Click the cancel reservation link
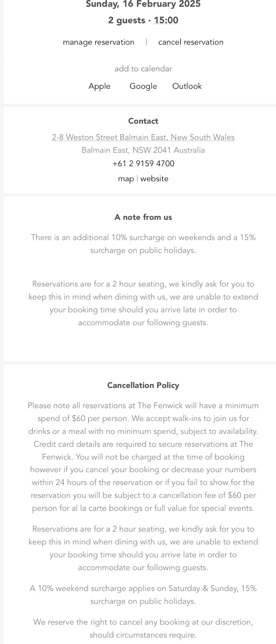276x644 pixels. (191, 42)
